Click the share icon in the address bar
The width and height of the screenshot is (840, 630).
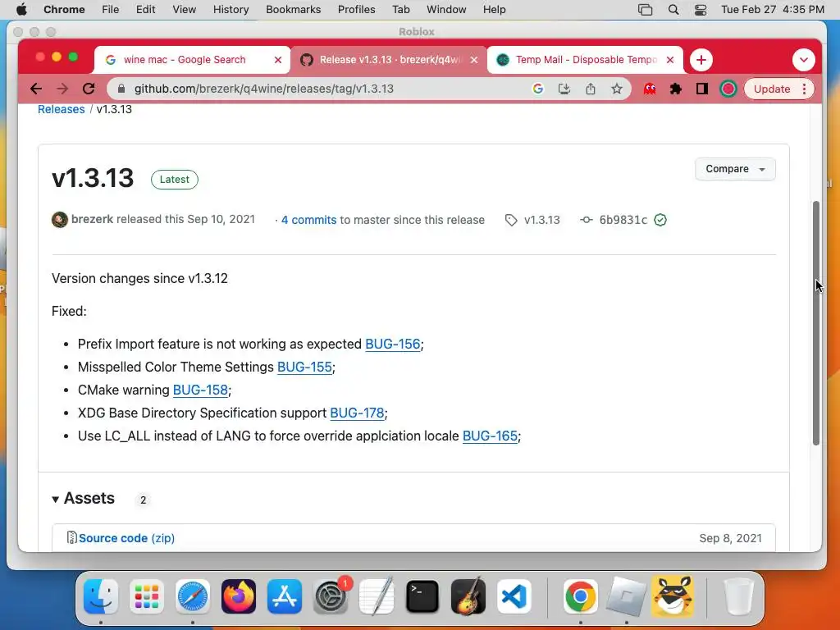point(591,89)
